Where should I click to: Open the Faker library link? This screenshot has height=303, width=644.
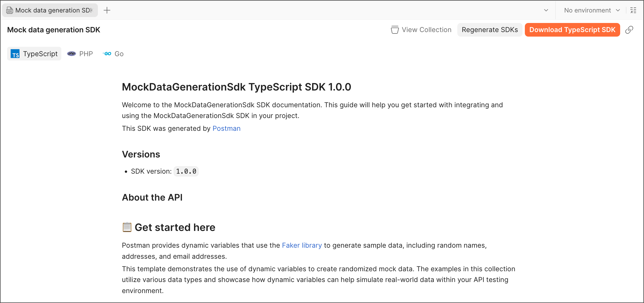tap(302, 245)
